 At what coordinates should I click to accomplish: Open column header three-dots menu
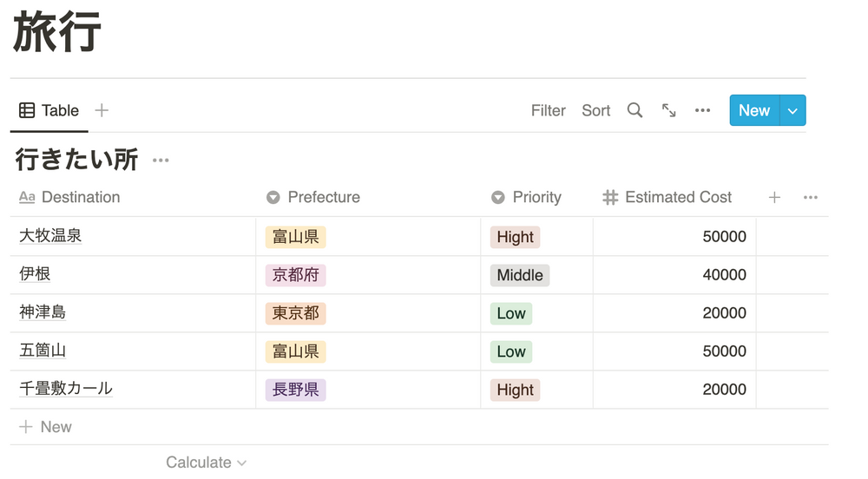pos(810,198)
